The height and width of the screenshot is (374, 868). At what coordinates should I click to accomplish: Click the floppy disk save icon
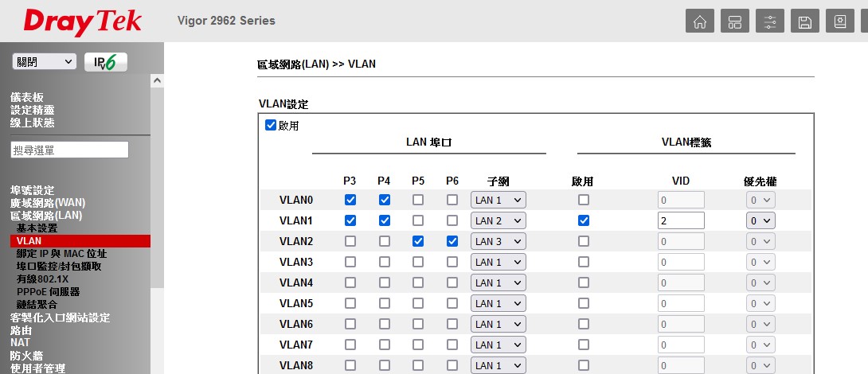(805, 21)
